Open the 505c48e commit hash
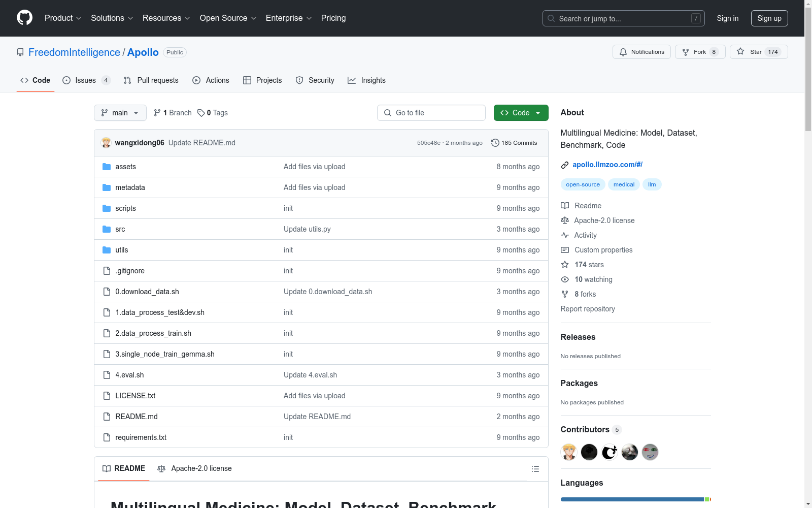 (x=429, y=143)
